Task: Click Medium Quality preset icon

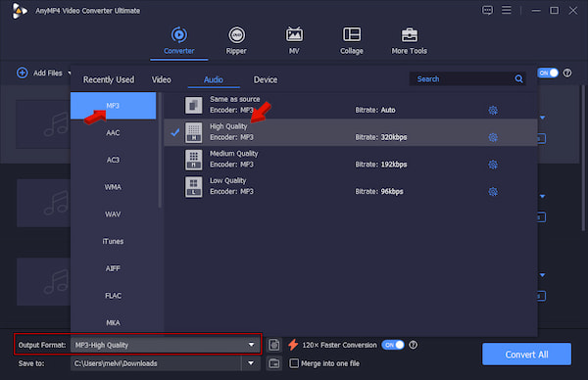Action: (193, 160)
